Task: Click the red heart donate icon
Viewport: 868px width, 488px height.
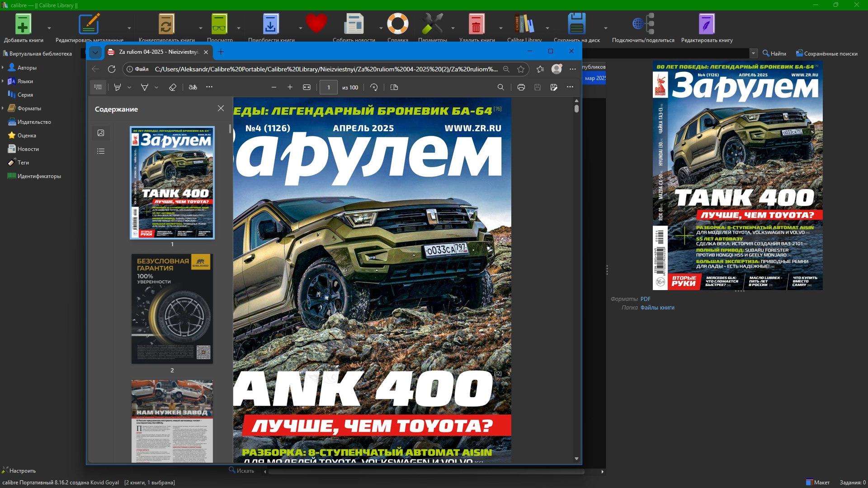Action: (x=316, y=23)
